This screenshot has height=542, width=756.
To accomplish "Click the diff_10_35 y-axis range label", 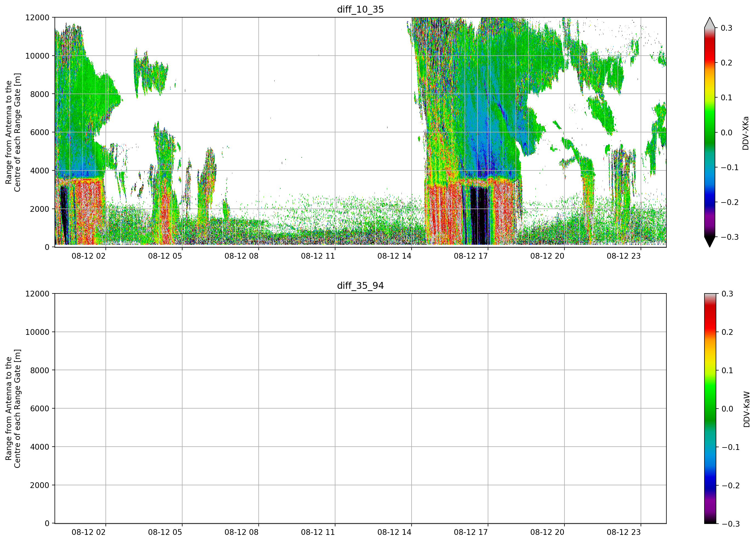I will click(13, 132).
